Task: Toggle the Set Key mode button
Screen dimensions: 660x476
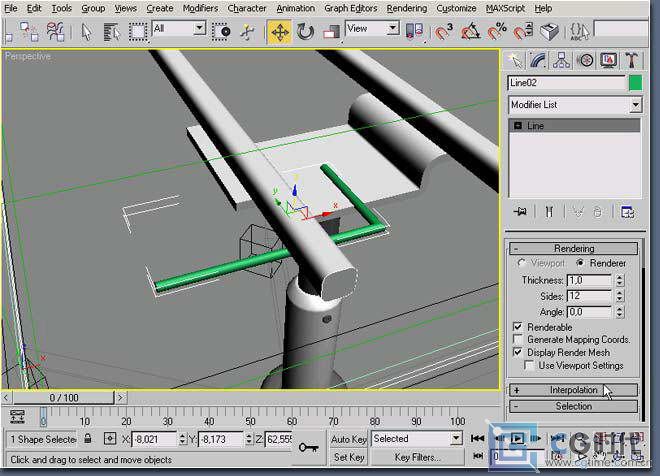Action: tap(349, 457)
